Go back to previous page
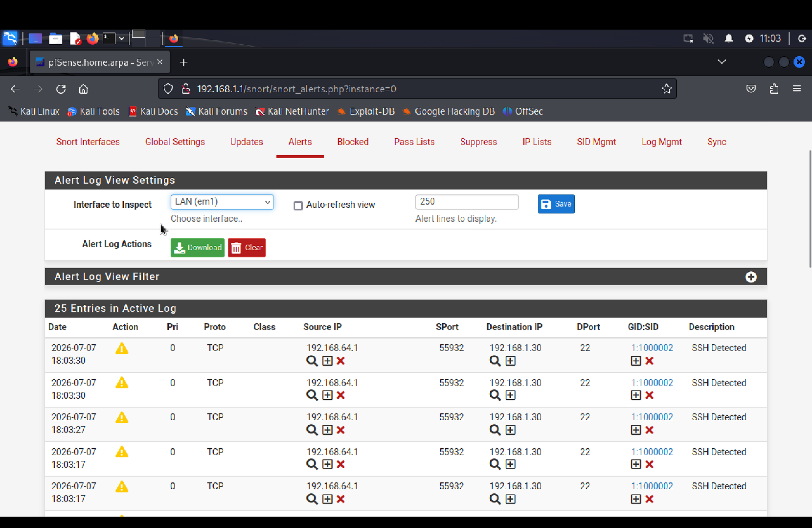 tap(15, 89)
